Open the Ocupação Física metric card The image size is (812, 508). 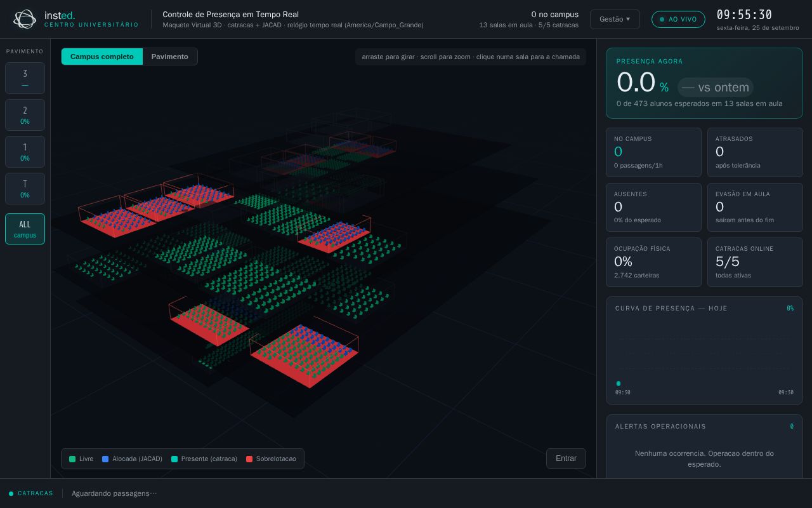(x=653, y=262)
